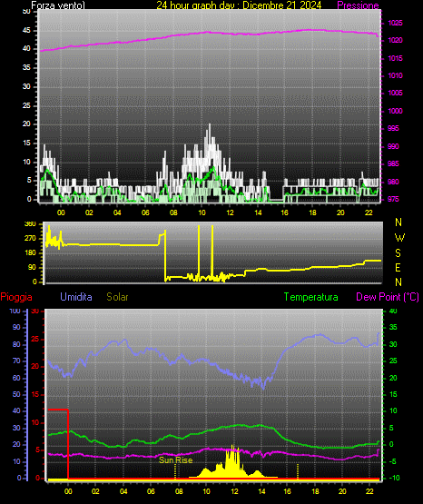
Task: Select the blue 'Umidita' legend label
Action: (x=76, y=297)
